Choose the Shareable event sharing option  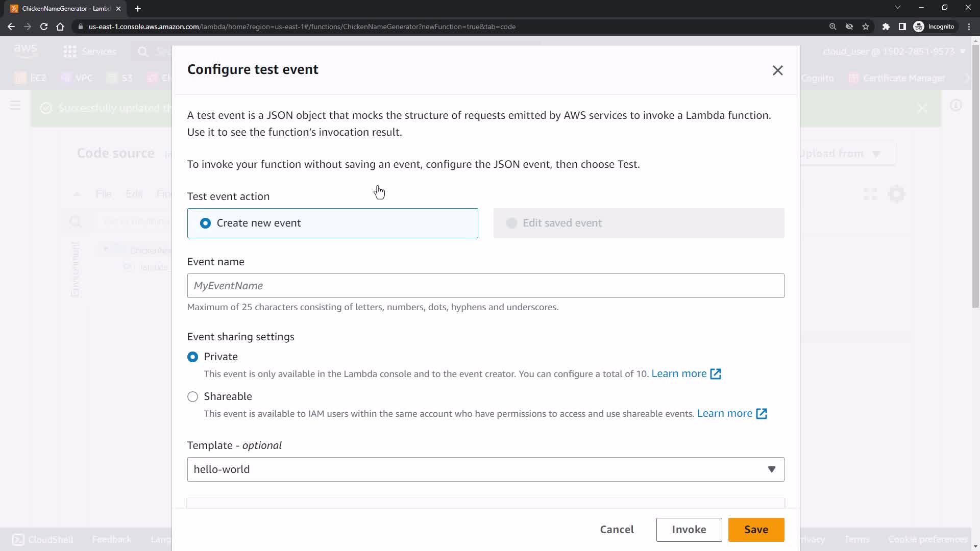coord(192,397)
